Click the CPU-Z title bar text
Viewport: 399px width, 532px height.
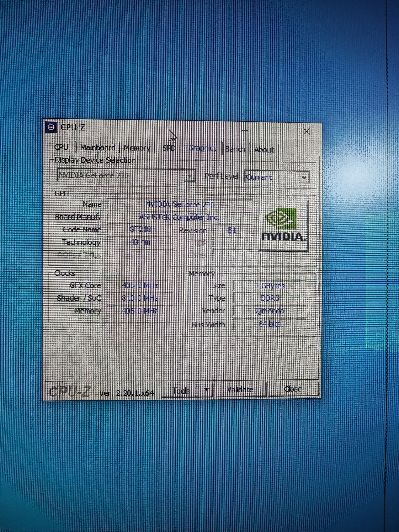point(73,127)
